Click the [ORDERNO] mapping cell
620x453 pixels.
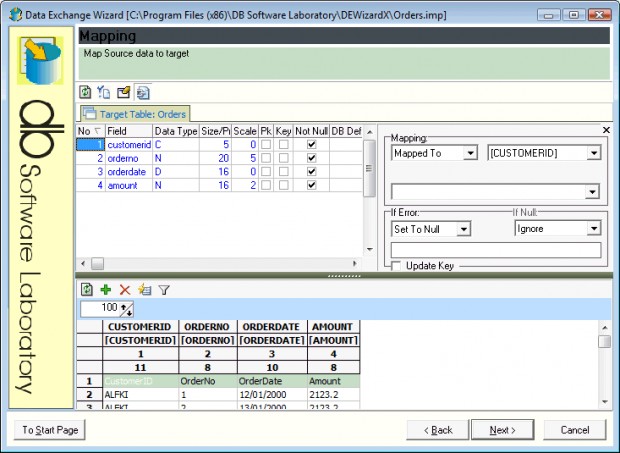point(208,340)
